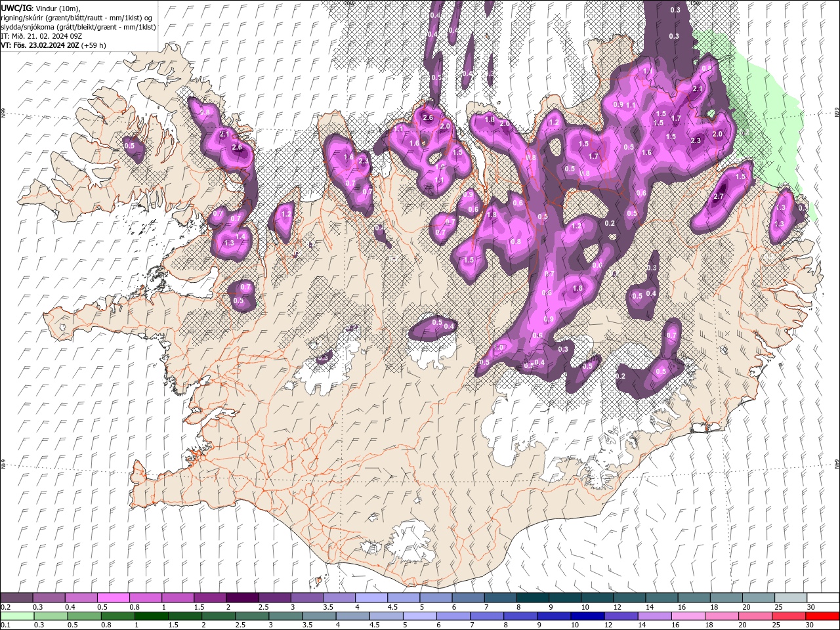Click the 30 tick label on the purple snow scale
The height and width of the screenshot is (630, 840).
coord(810,607)
